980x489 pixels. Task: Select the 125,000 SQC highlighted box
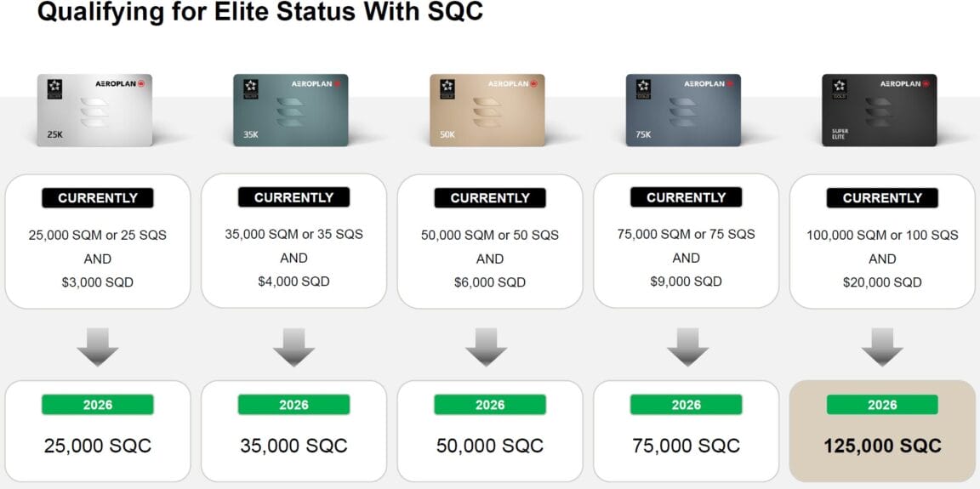point(882,431)
